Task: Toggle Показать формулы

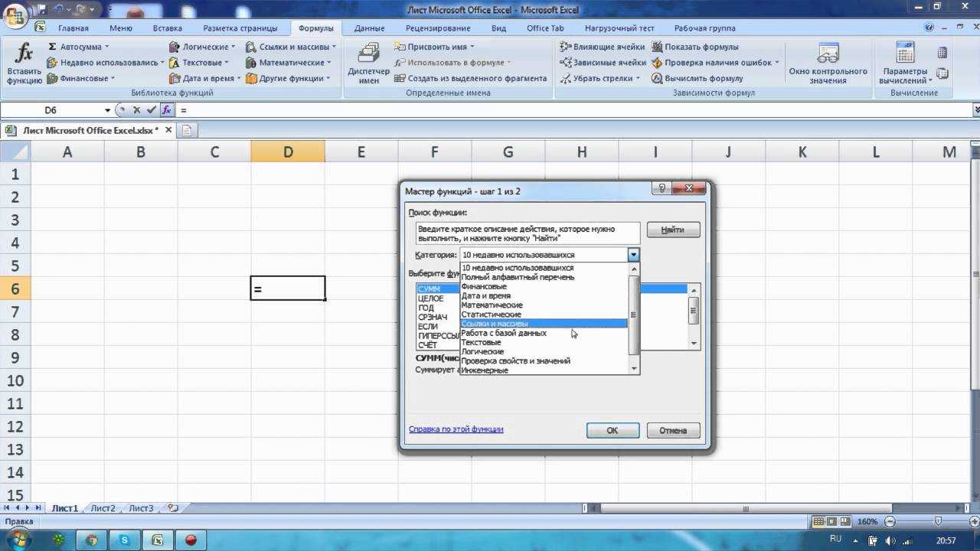Action: (695, 47)
